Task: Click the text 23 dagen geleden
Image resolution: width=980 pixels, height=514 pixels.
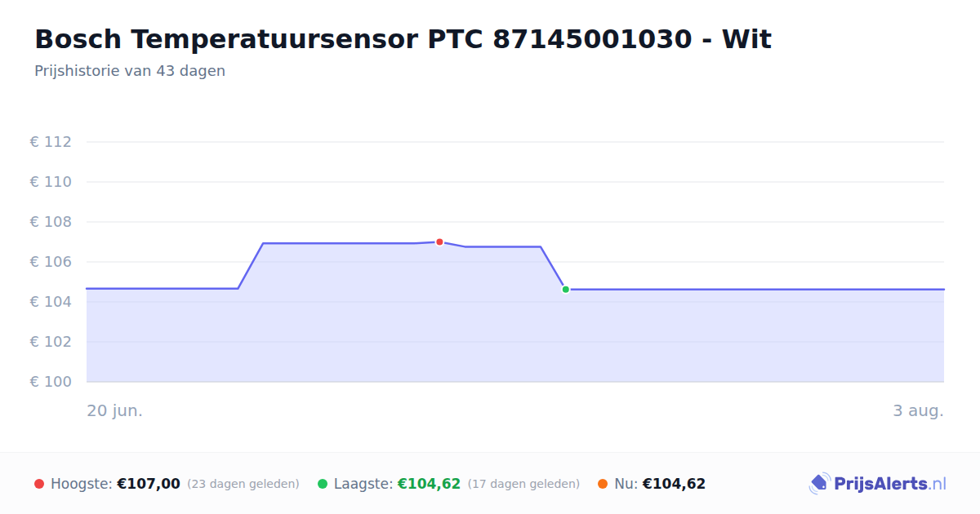Action: (243, 484)
